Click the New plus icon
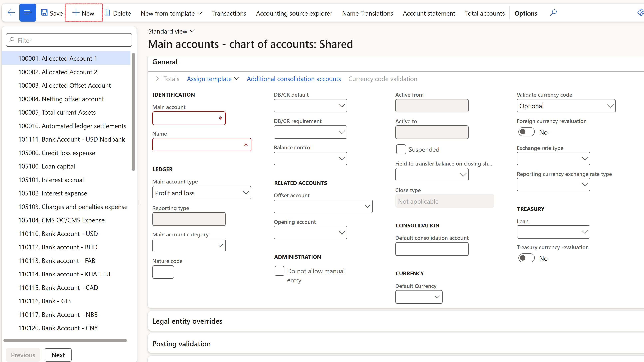This screenshot has width=644, height=362. coord(76,13)
